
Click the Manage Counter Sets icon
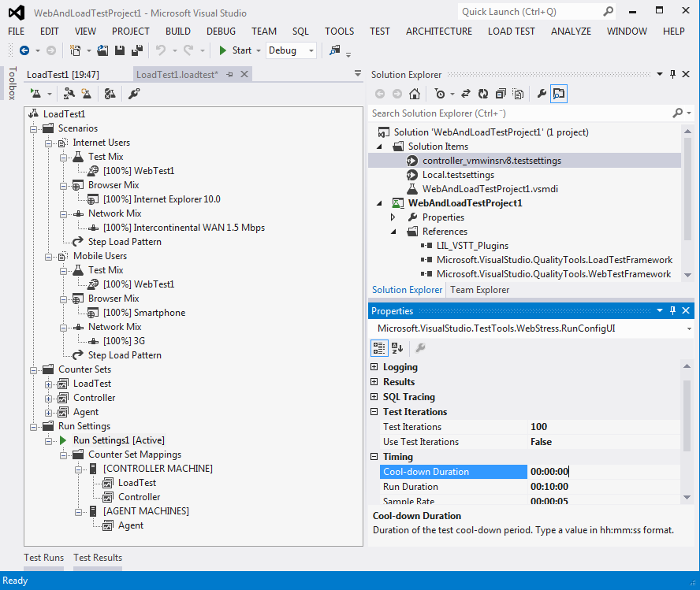[x=110, y=94]
